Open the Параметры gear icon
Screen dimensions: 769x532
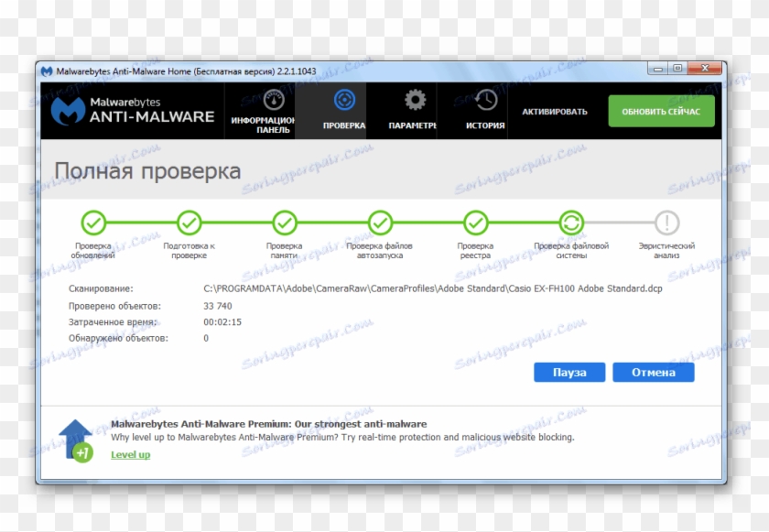(414, 101)
